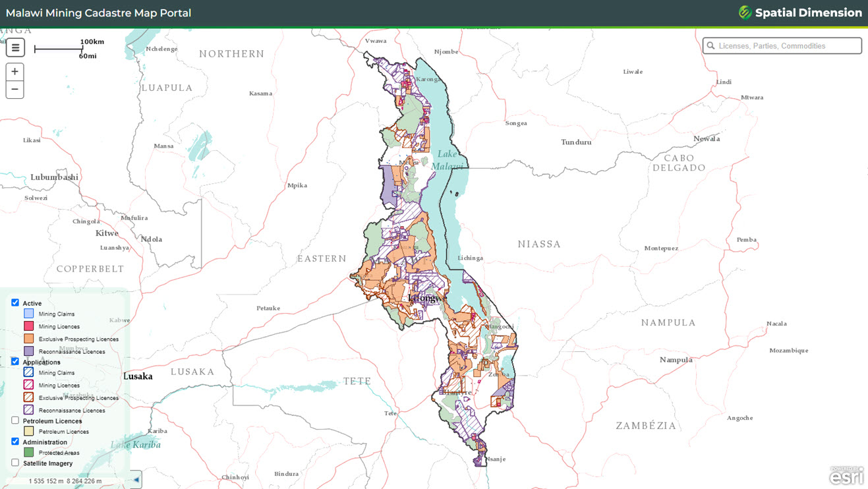This screenshot has height=489, width=868.
Task: Click the Lilongwe city label
Action: [x=427, y=298]
